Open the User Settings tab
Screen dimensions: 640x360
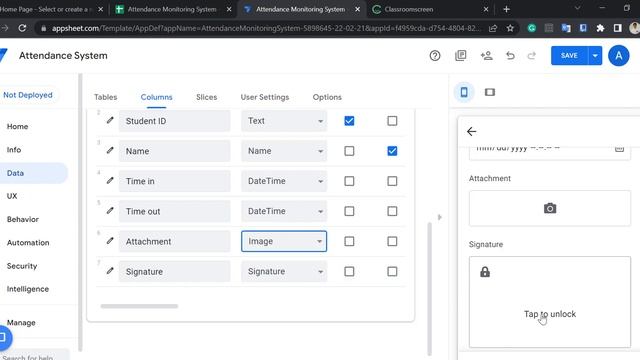[264, 97]
